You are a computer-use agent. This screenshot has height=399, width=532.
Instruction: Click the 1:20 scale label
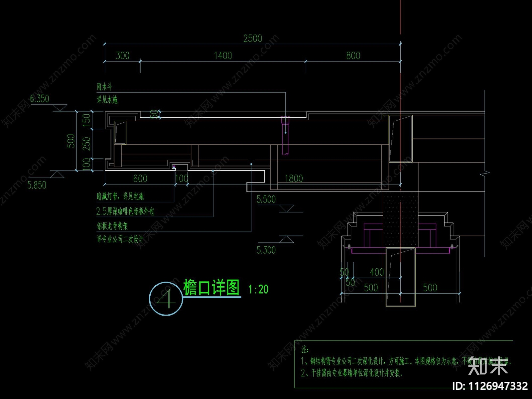click(258, 289)
